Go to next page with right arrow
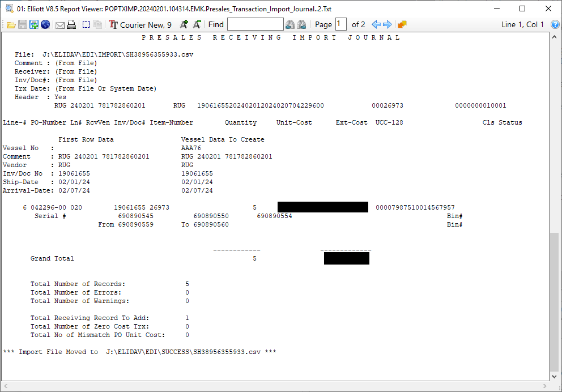This screenshot has height=392, width=562. (x=388, y=24)
